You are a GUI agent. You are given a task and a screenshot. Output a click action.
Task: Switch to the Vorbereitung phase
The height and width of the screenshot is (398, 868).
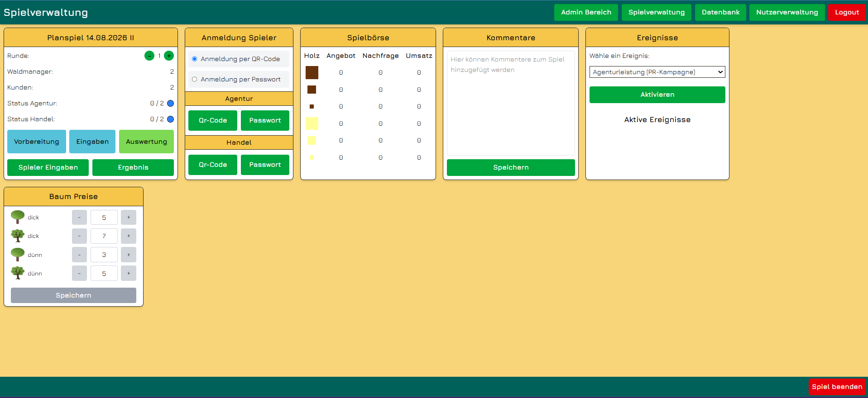[37, 142]
